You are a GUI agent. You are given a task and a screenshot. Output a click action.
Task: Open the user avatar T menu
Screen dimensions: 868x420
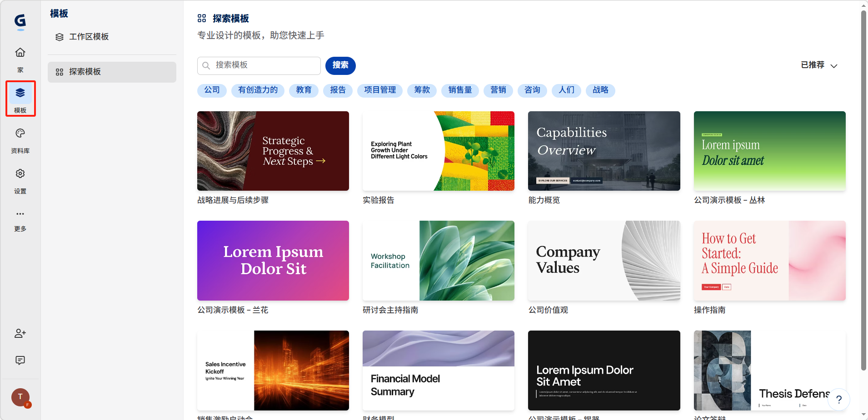(x=20, y=397)
